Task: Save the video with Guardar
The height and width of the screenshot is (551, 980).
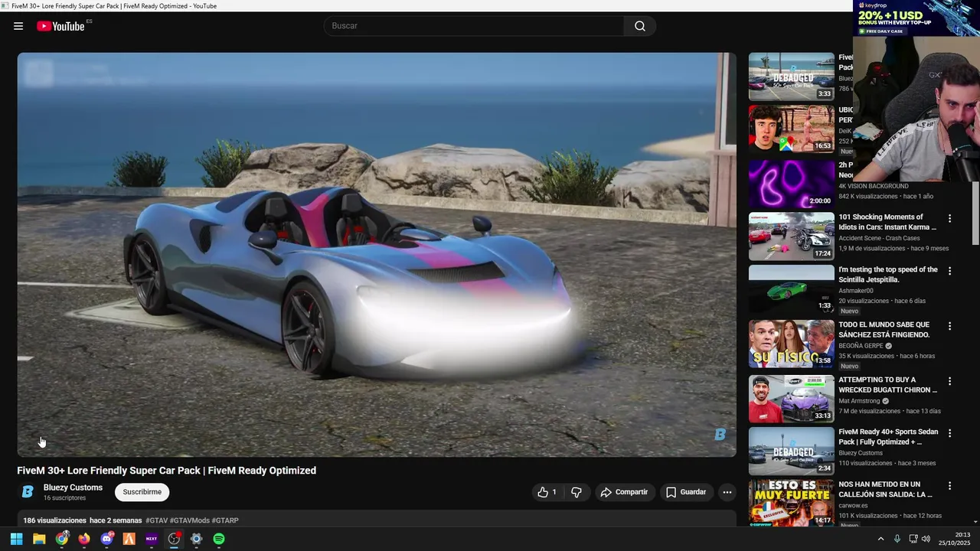Action: click(x=686, y=492)
